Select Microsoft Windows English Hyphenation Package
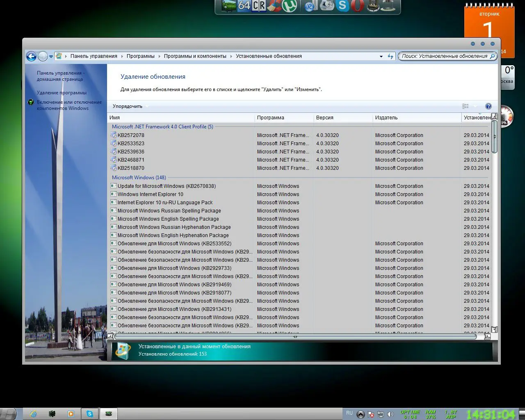The height and width of the screenshot is (420, 525). click(x=299, y=235)
